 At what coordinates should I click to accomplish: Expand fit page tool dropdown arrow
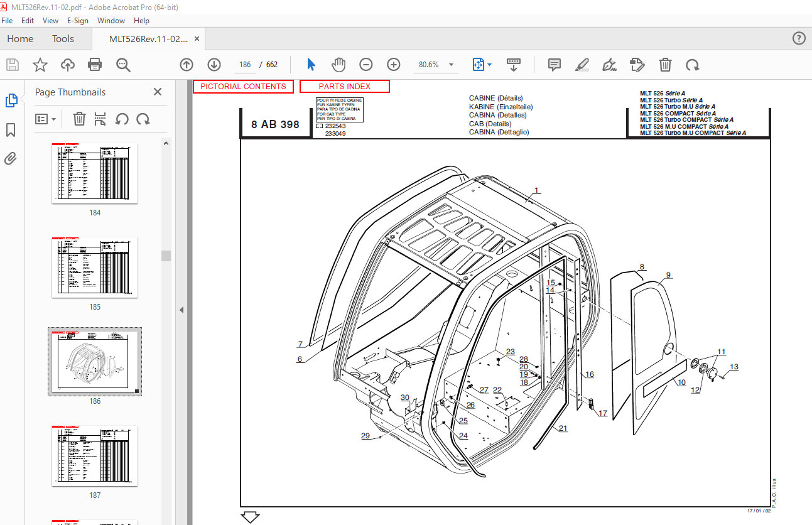490,65
